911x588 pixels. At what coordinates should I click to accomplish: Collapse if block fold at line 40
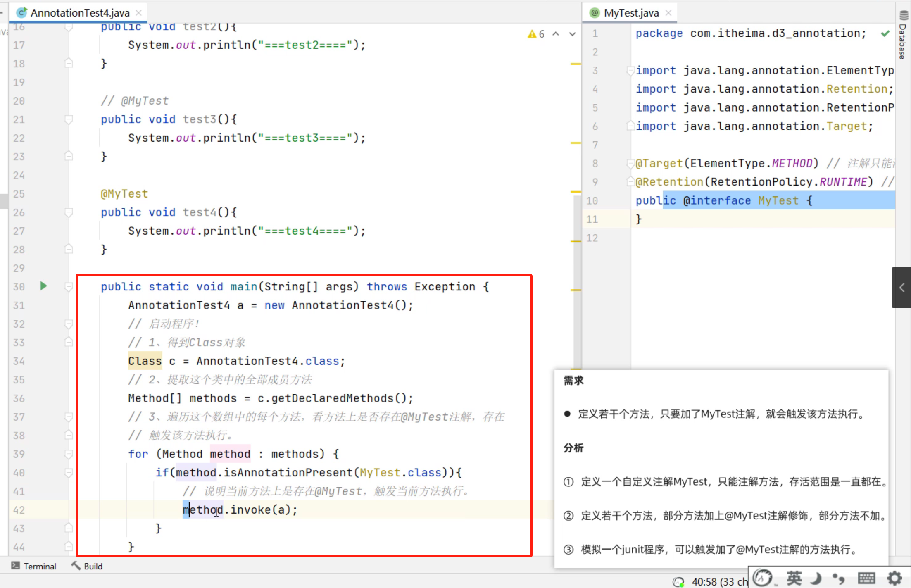(69, 473)
